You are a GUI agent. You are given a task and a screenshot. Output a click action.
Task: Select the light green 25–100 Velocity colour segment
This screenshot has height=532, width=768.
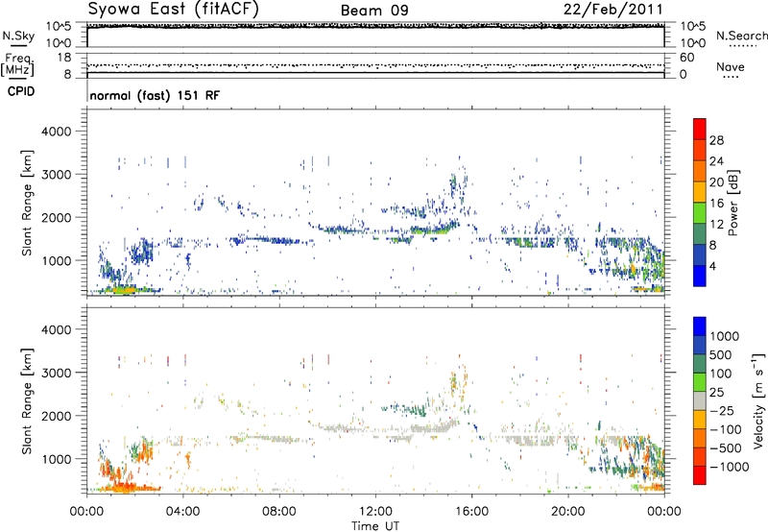click(700, 382)
